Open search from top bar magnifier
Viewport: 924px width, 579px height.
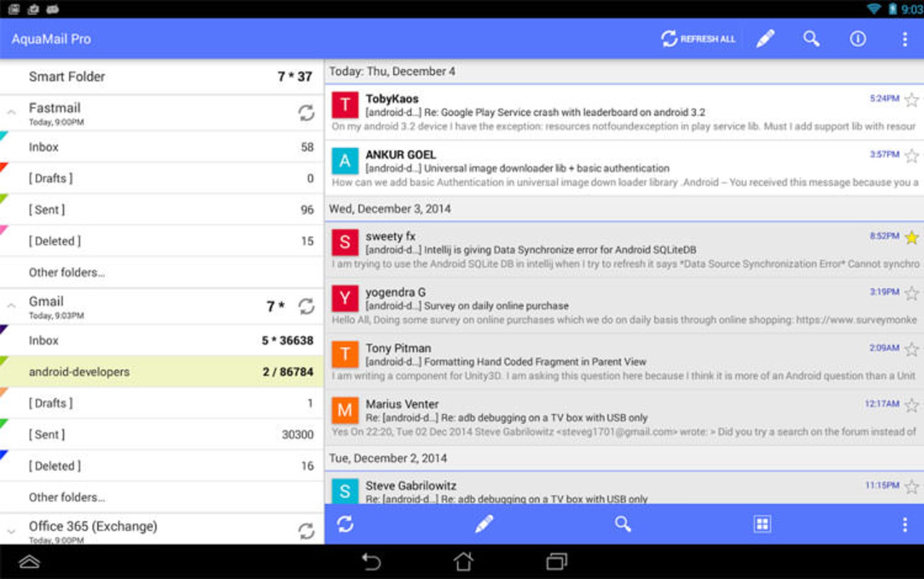point(811,39)
